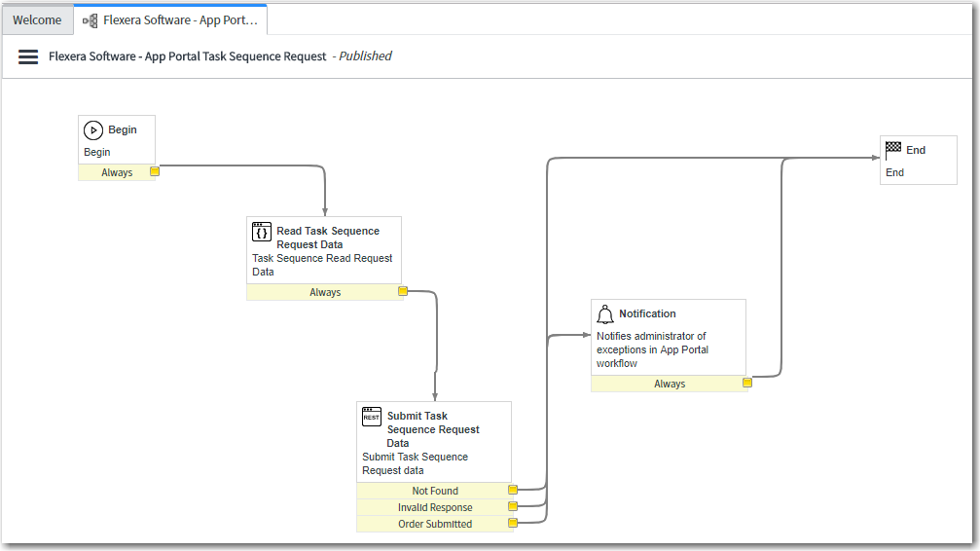Click the workflow title in the header
This screenshot has height=551, width=980.
tap(188, 56)
